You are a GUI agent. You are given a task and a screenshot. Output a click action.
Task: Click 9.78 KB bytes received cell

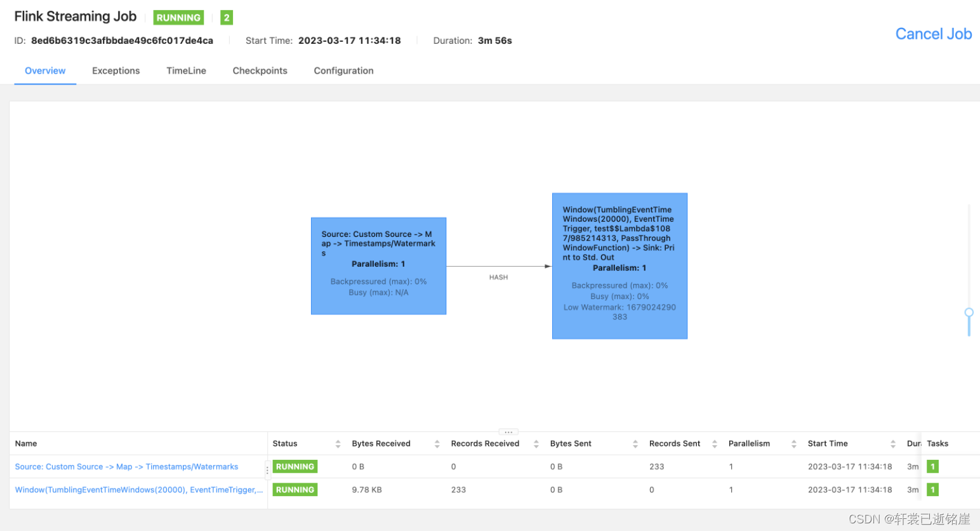pyautogui.click(x=367, y=490)
